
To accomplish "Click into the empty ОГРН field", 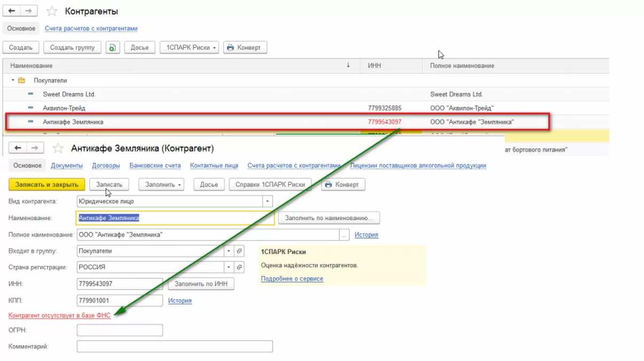I will [x=120, y=331].
